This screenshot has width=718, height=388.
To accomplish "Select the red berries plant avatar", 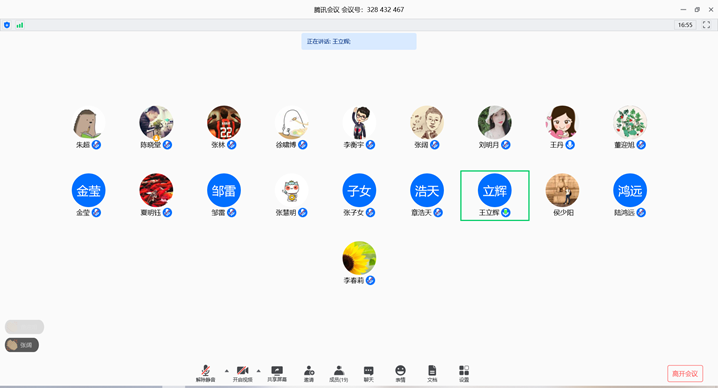I will point(630,122).
